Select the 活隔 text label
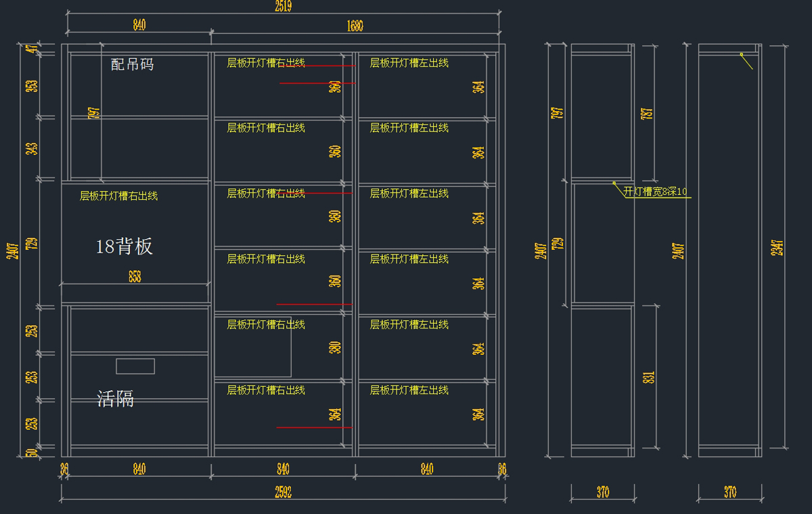This screenshot has height=514, width=812. [116, 400]
